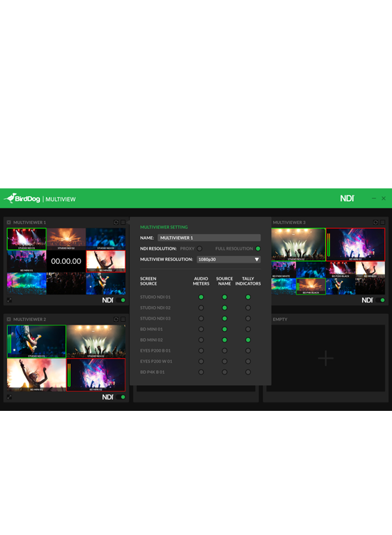Click the refresh icon on Multiviewer 3
This screenshot has height=535, width=392.
click(376, 222)
